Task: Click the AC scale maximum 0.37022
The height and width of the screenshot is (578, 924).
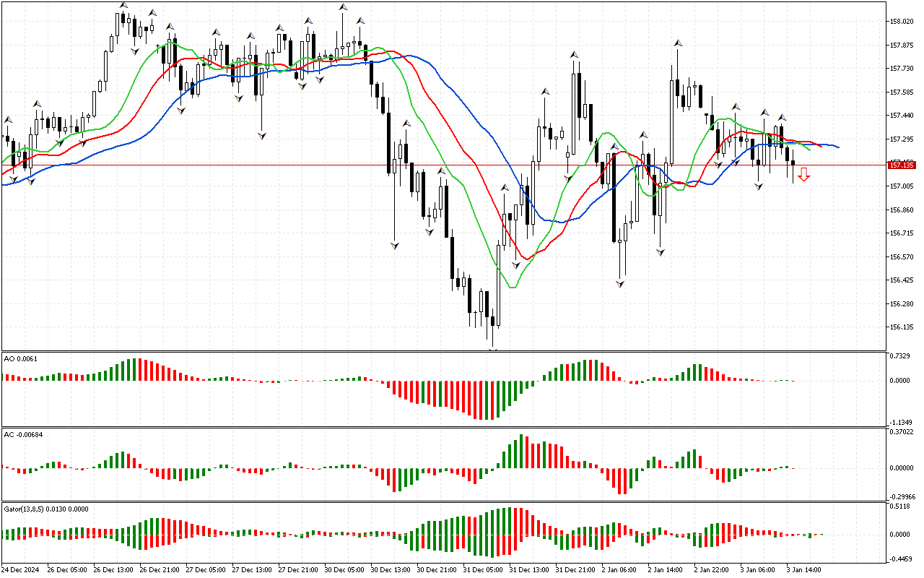Action: (x=902, y=432)
